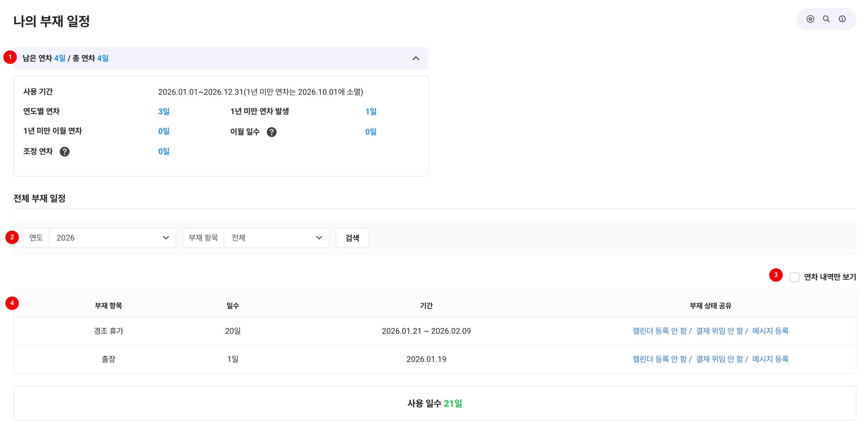Open the 연도 2026 dropdown
The width and height of the screenshot is (868, 437).
112,238
